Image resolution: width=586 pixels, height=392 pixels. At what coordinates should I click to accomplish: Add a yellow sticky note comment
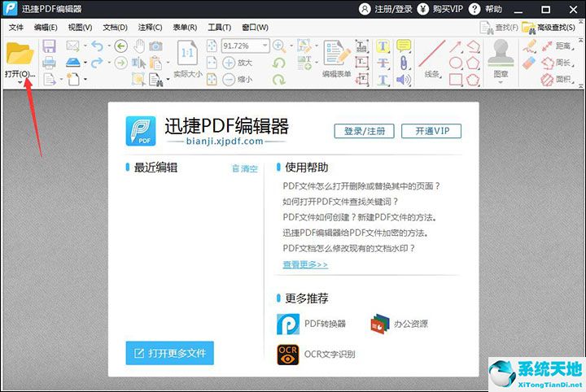pos(404,46)
